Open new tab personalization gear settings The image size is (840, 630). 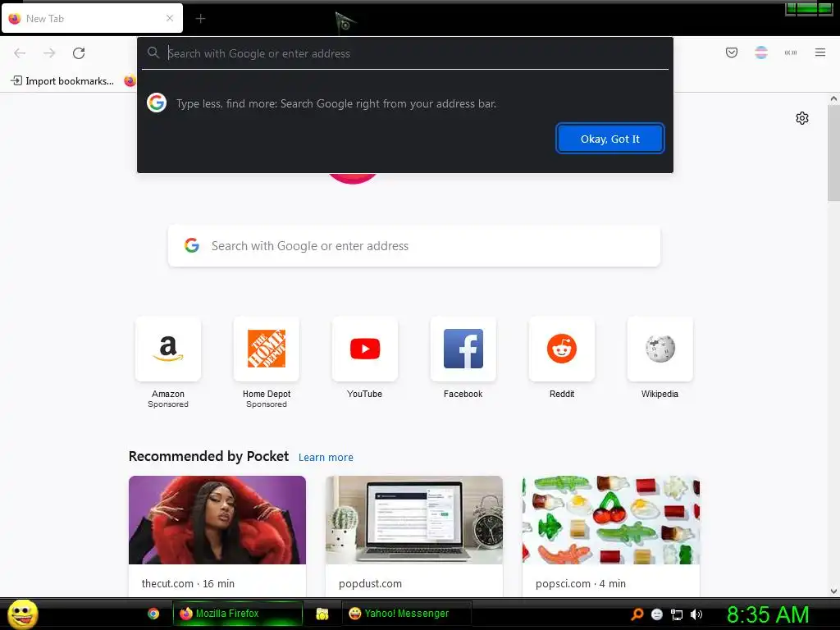801,118
